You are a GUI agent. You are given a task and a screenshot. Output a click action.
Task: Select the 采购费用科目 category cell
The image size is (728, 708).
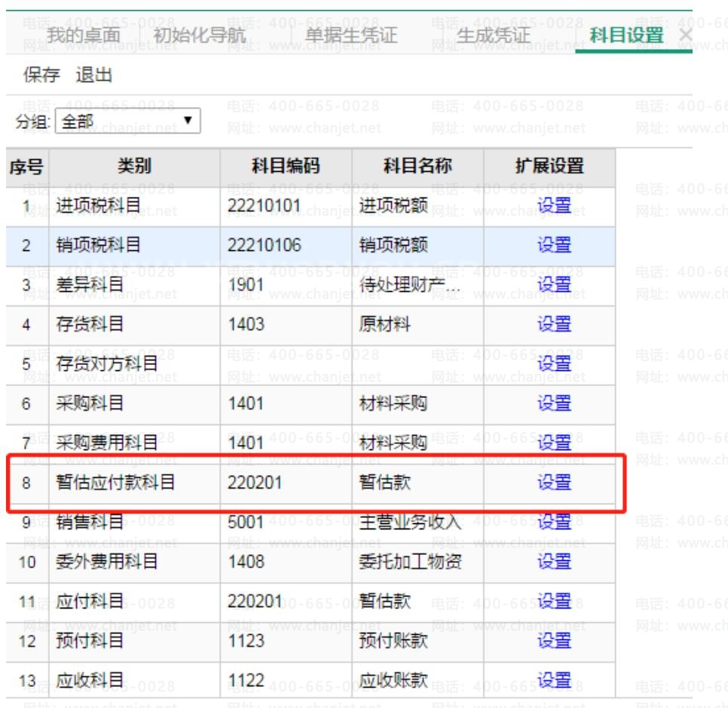point(134,443)
